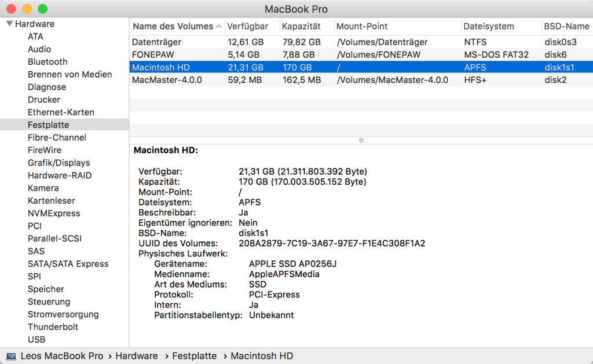Click the NTFS file system cell
Viewport: 593px width, 364px height.
pyautogui.click(x=475, y=42)
